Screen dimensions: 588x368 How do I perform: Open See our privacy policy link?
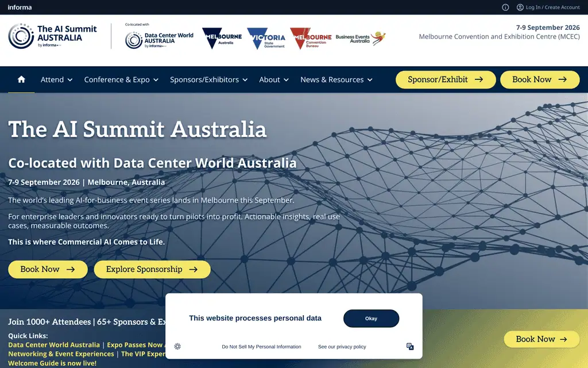pyautogui.click(x=342, y=347)
